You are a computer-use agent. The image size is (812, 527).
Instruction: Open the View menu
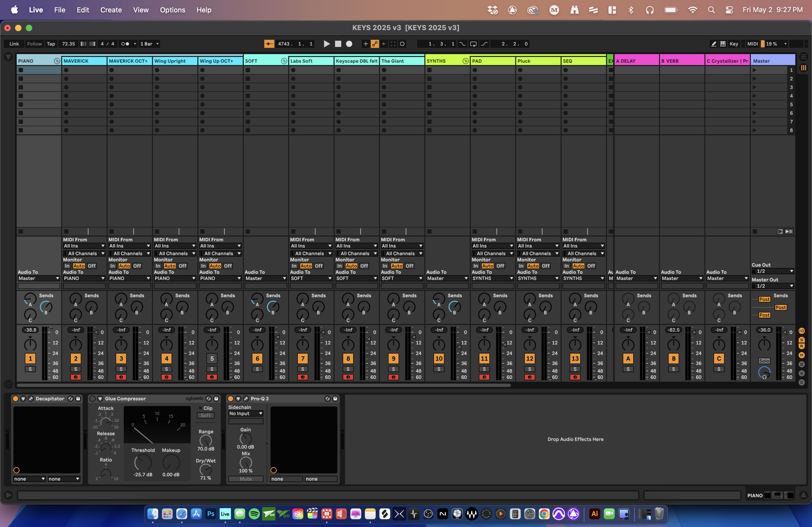(141, 10)
